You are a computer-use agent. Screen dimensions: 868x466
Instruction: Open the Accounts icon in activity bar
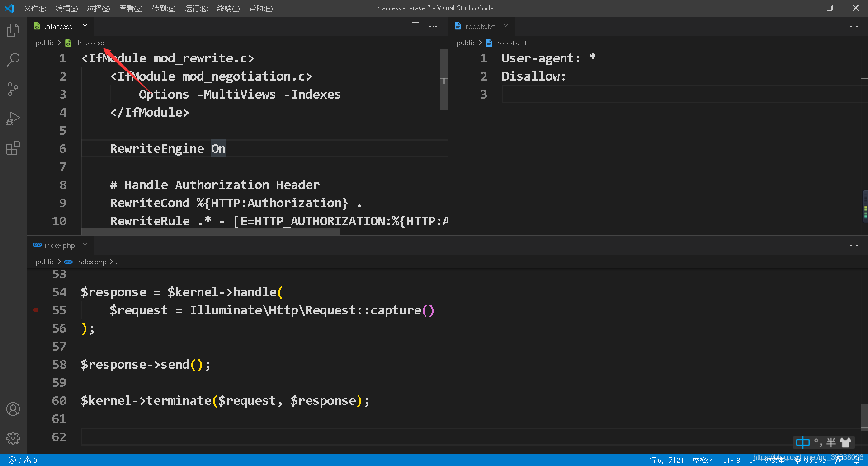pyautogui.click(x=13, y=409)
